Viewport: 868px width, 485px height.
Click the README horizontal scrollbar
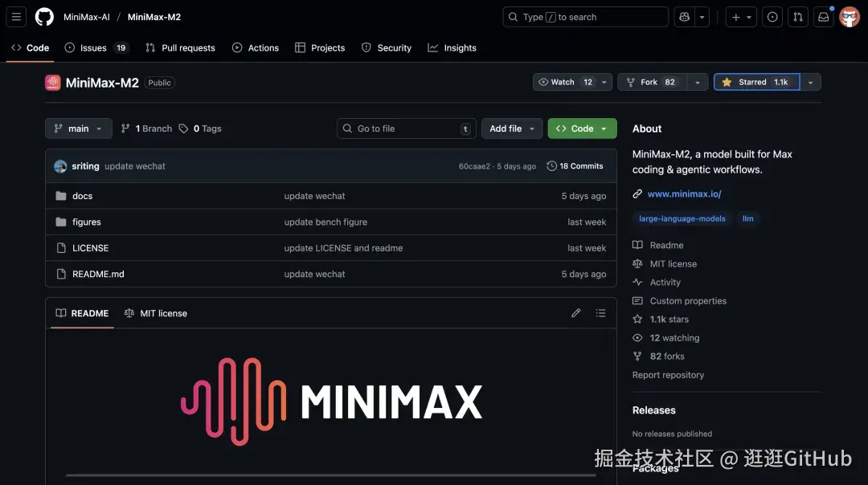pyautogui.click(x=330, y=475)
